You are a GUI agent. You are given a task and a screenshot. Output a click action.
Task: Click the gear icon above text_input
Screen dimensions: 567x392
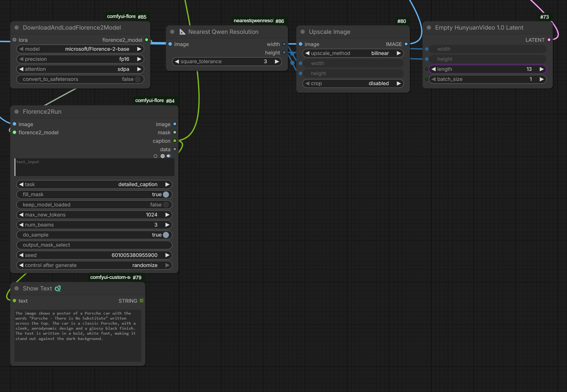point(163,156)
